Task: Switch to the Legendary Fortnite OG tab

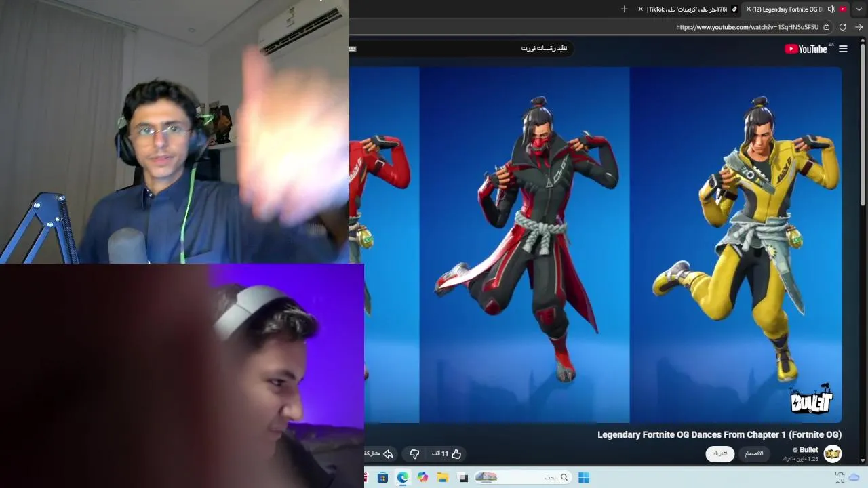Action: coord(796,9)
